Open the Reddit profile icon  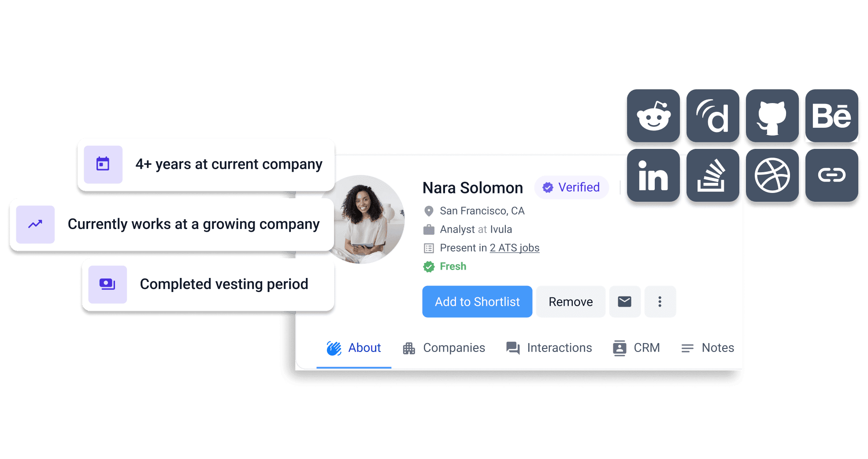pos(653,116)
